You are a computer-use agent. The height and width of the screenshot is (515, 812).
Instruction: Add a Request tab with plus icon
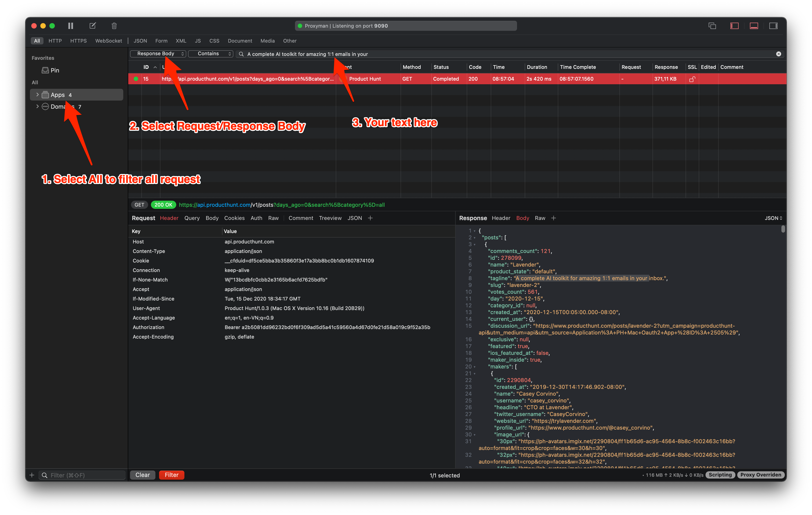370,218
